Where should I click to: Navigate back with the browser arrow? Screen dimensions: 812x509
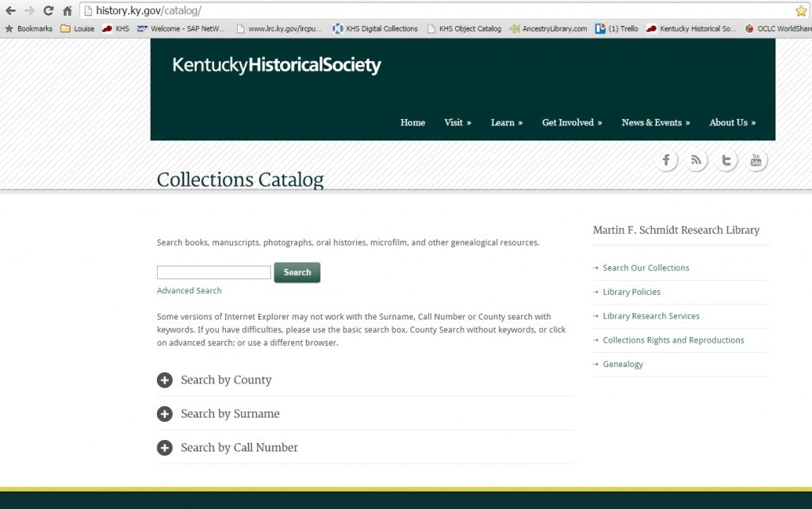coord(10,11)
